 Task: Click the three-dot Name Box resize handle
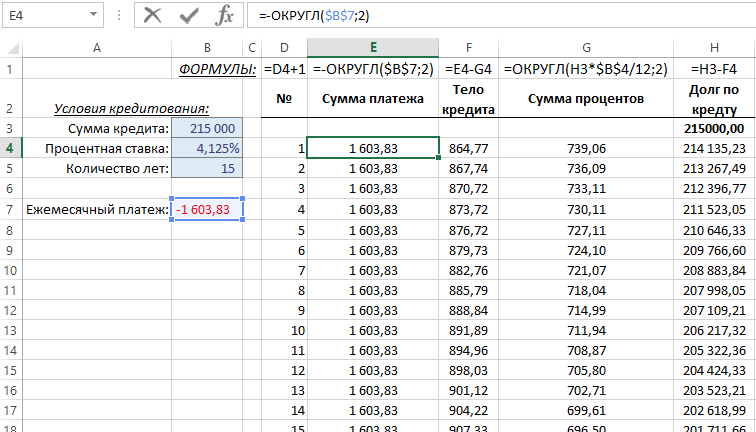click(119, 16)
